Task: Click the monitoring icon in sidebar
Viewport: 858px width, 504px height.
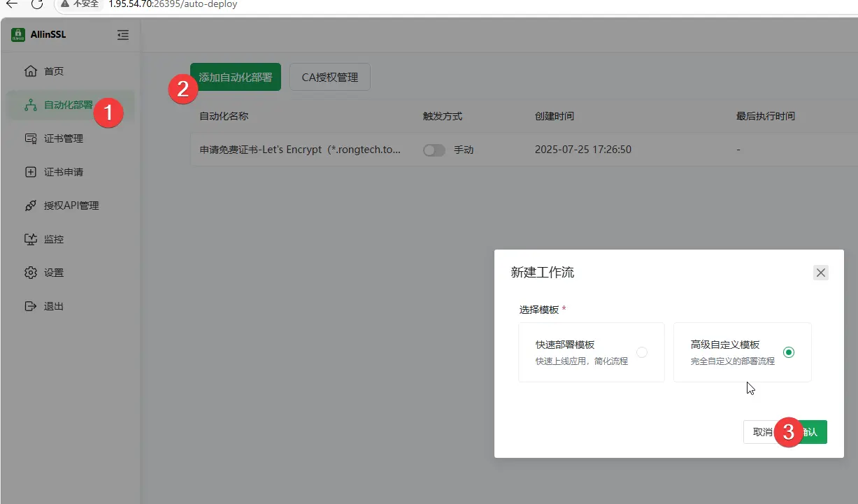Action: click(x=31, y=239)
